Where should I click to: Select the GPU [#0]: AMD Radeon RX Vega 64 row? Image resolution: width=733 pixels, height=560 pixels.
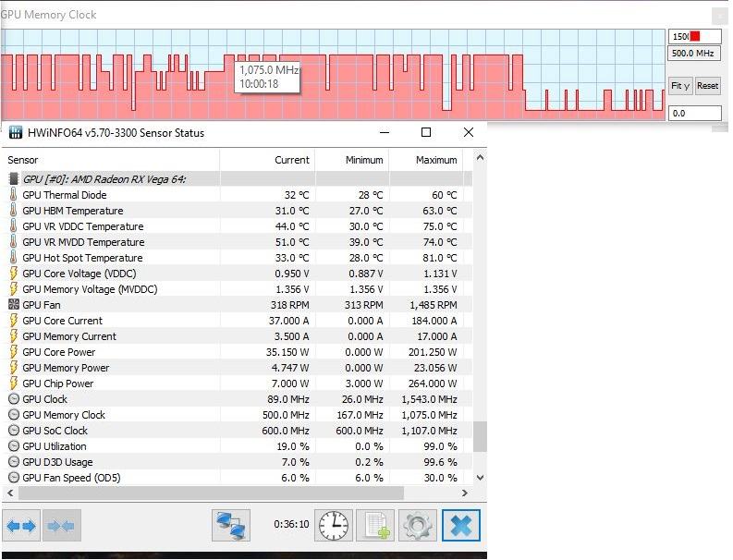[x=237, y=178]
